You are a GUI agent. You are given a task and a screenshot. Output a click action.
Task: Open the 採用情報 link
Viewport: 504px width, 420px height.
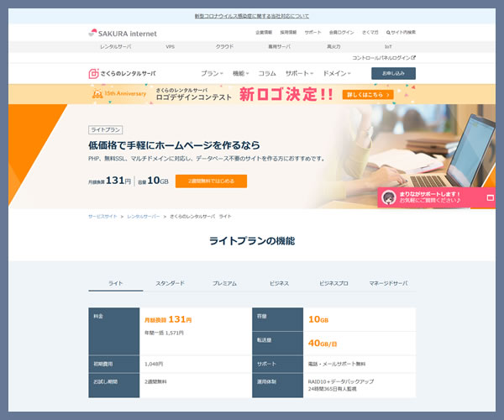(288, 33)
